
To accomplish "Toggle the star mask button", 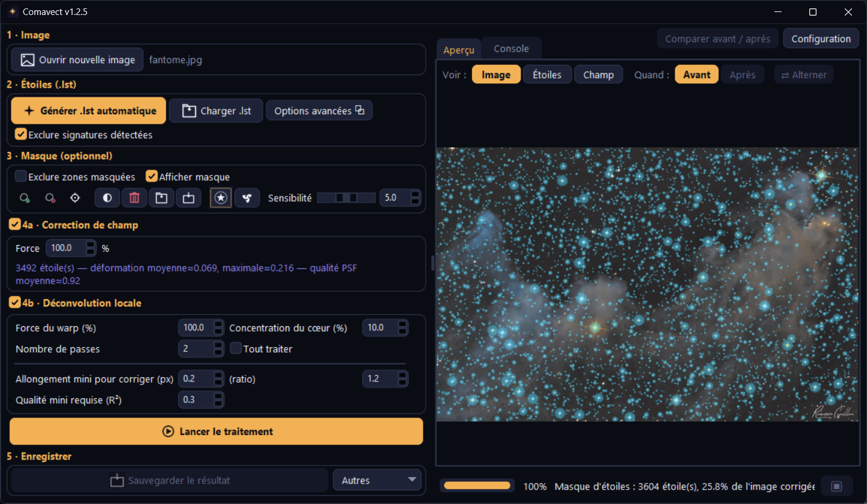I will tap(221, 198).
